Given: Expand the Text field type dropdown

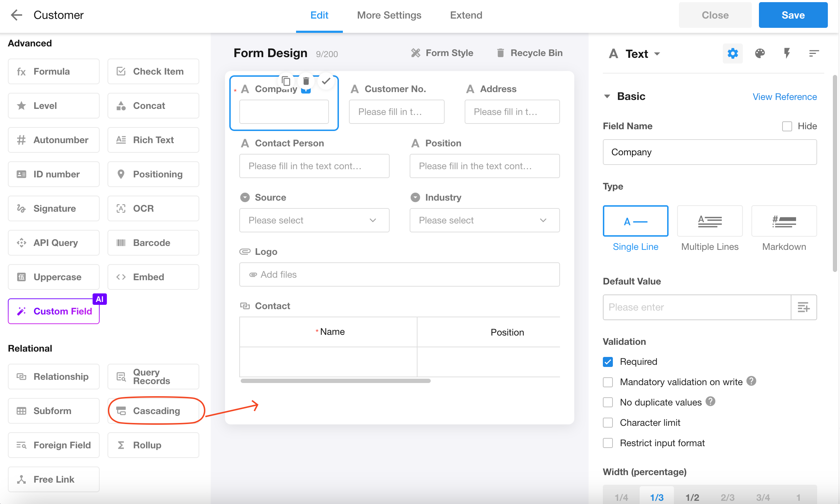Looking at the screenshot, I should pyautogui.click(x=657, y=54).
